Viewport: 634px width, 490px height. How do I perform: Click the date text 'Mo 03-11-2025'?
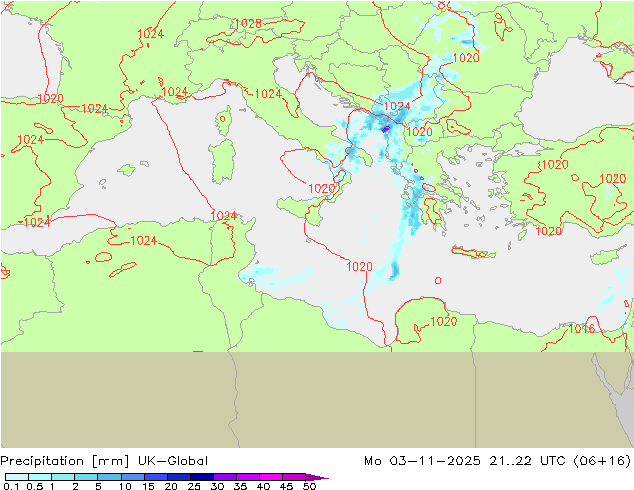point(422,461)
